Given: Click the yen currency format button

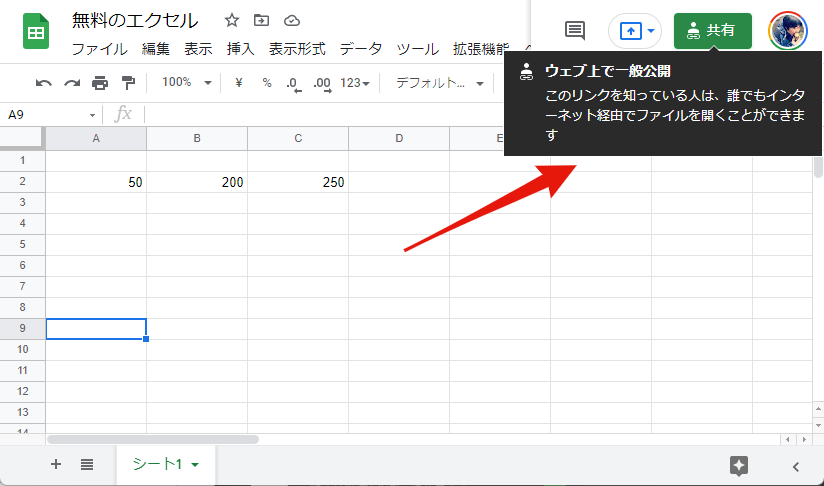Looking at the screenshot, I should point(239,83).
